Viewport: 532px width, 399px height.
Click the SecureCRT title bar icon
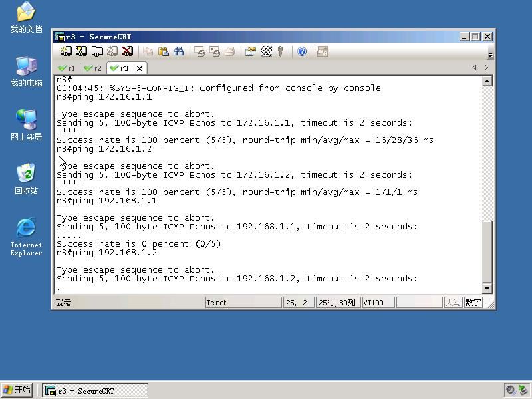60,37
